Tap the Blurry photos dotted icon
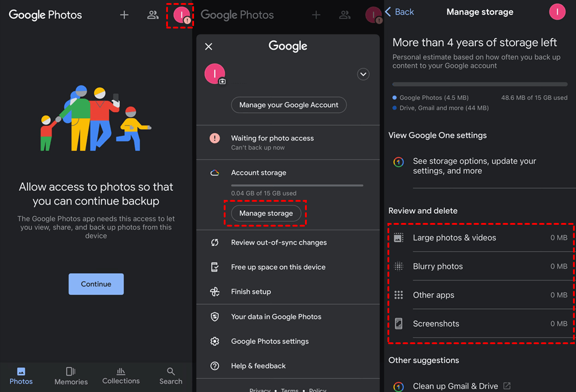Screen dimensions: 576x392 tap(398, 267)
